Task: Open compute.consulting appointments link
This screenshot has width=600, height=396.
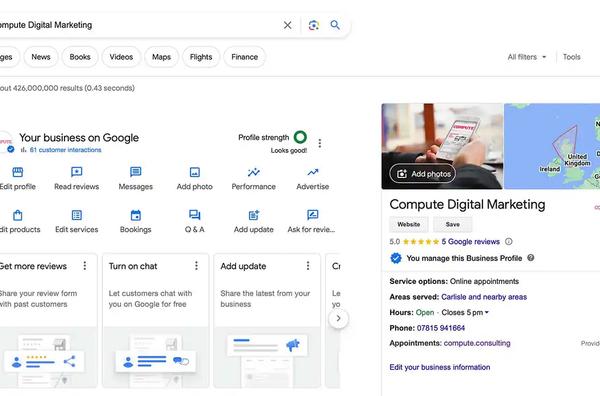Action: [x=477, y=343]
